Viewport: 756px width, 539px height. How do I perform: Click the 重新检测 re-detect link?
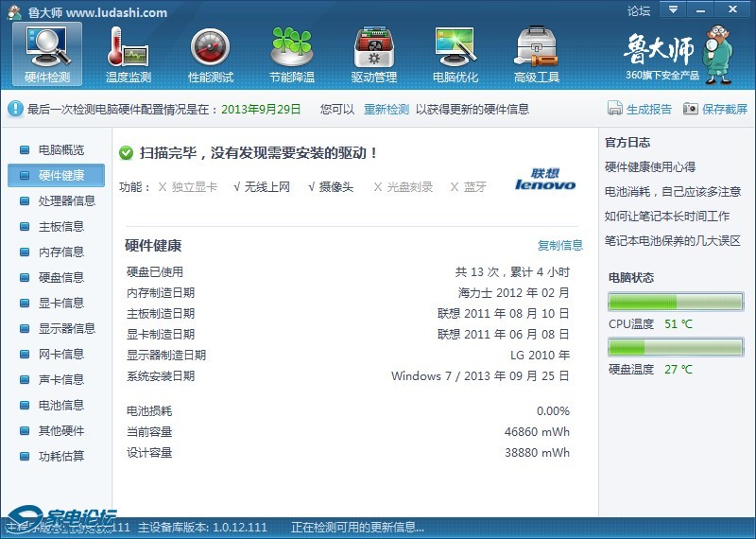[x=387, y=109]
